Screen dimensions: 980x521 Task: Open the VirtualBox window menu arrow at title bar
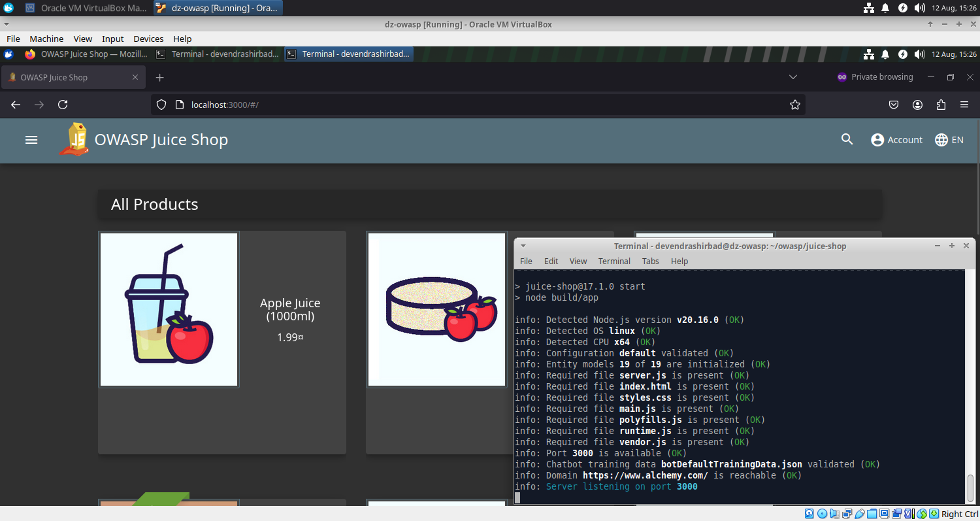pos(7,24)
